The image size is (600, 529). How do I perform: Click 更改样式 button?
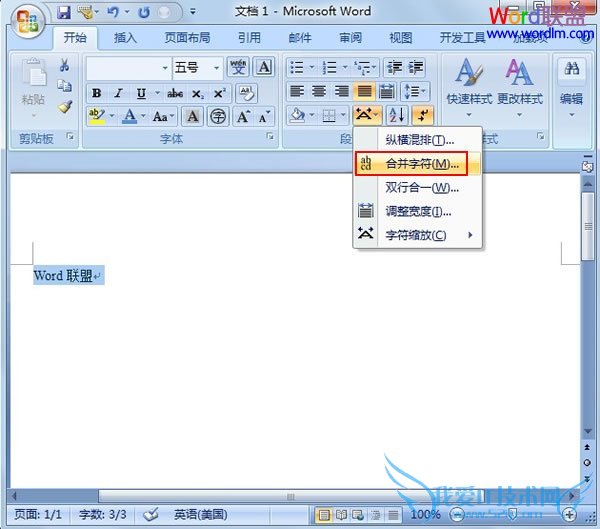coord(520,88)
